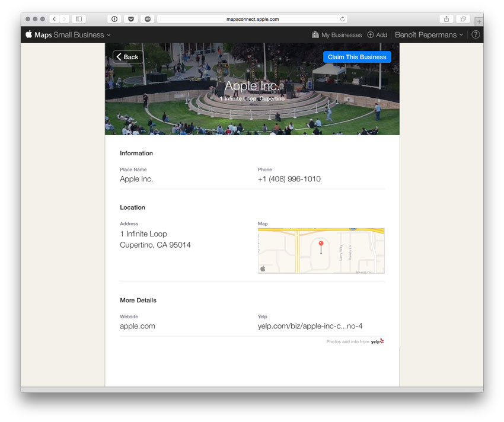Click the red map pin
Image resolution: width=504 pixels, height=422 pixels.
321,247
